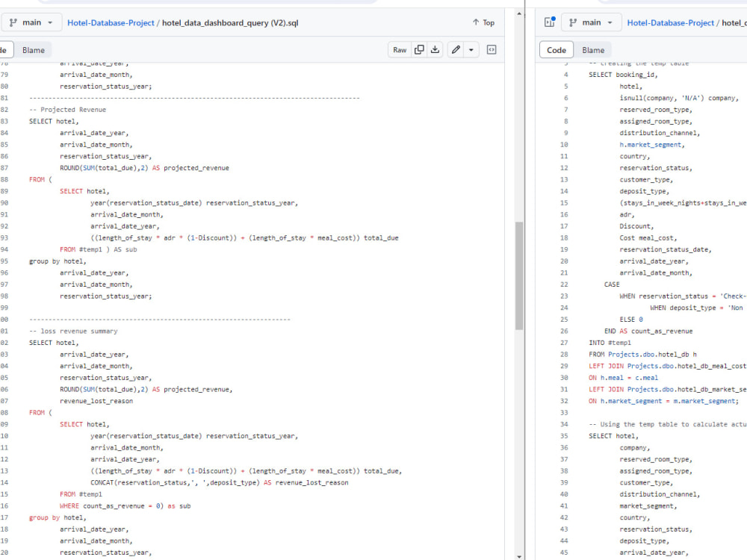Click 'ON h.meal = c.meal' line
The height and width of the screenshot is (560, 747).
click(x=623, y=378)
